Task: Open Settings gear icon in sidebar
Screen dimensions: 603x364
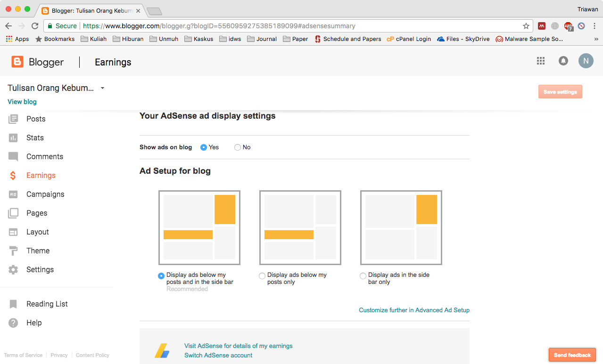Action: 13,270
